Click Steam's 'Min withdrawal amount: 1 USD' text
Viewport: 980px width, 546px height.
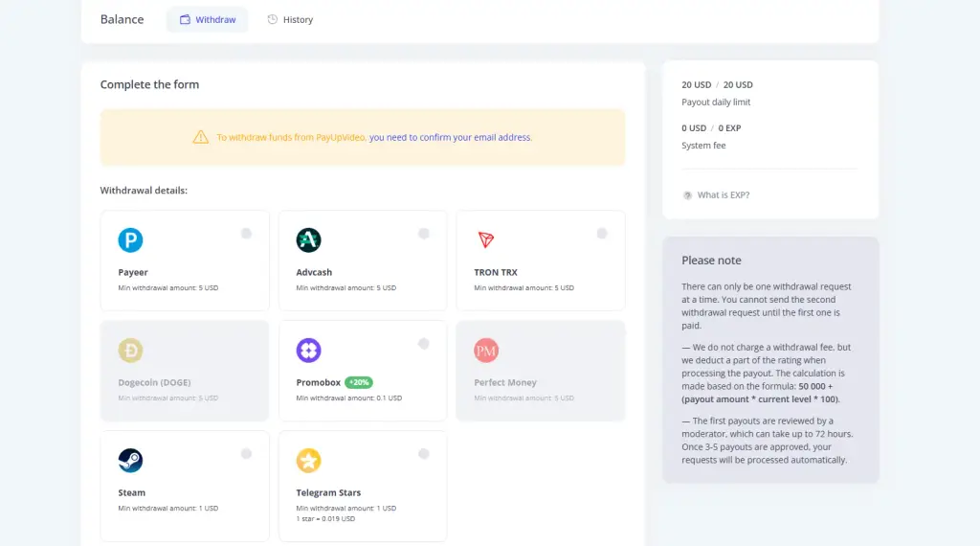168,509
